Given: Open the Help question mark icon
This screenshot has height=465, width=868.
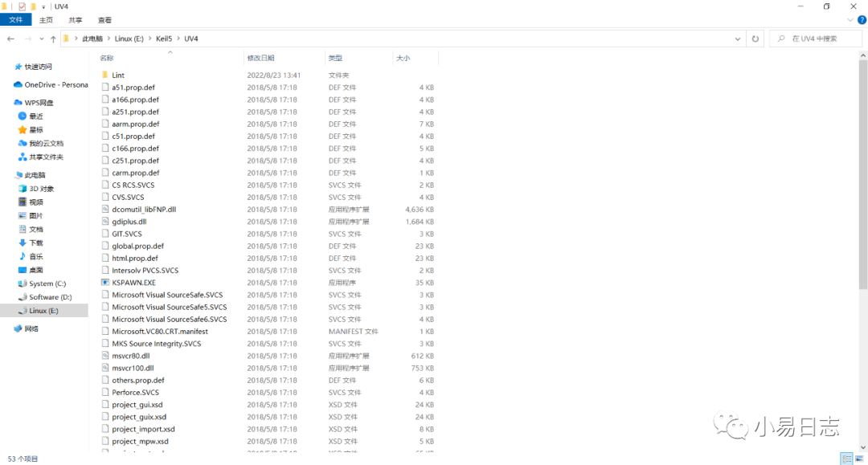Looking at the screenshot, I should pyautogui.click(x=862, y=20).
